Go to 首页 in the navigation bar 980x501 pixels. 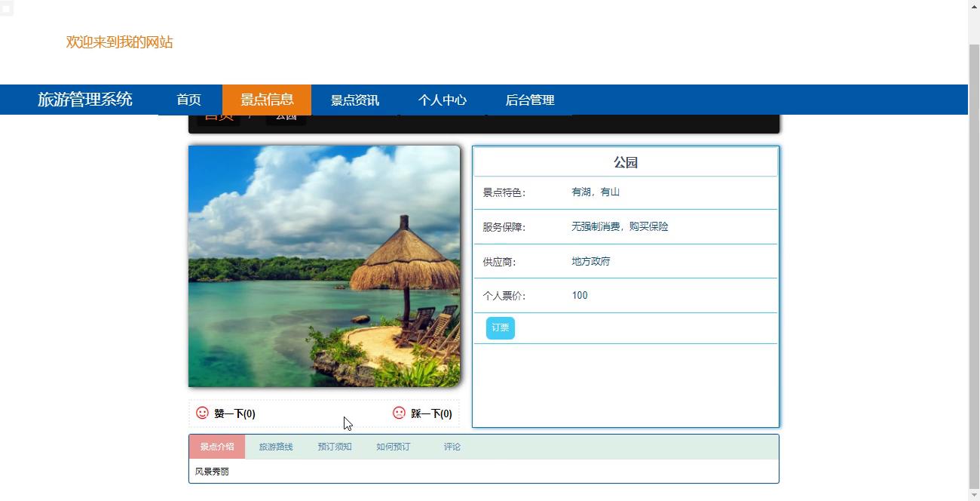coord(188,100)
